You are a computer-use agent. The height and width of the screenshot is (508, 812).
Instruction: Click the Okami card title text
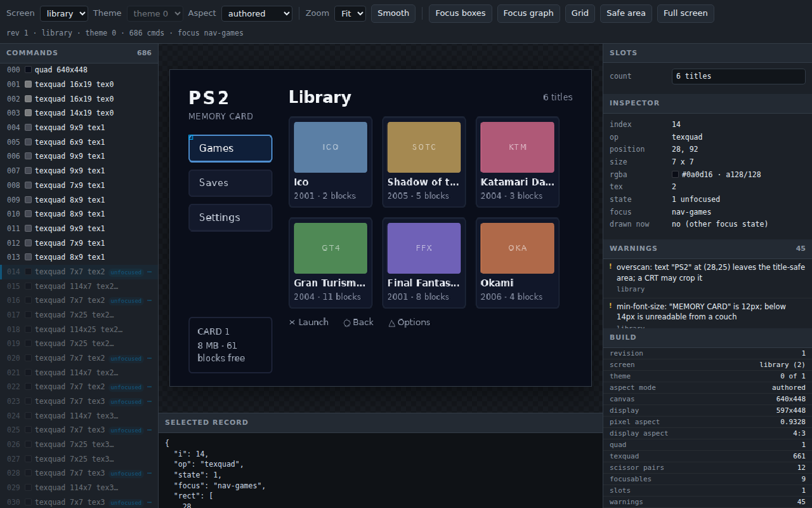point(497,283)
